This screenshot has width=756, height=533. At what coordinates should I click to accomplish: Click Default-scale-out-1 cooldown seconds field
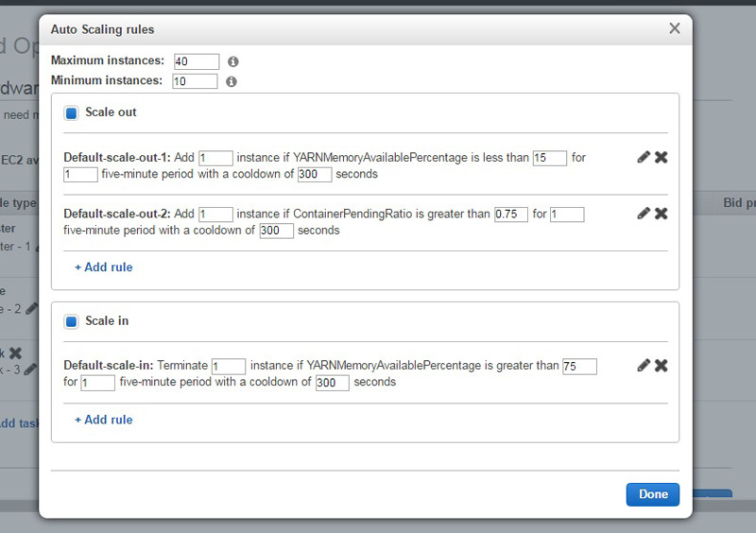[315, 174]
